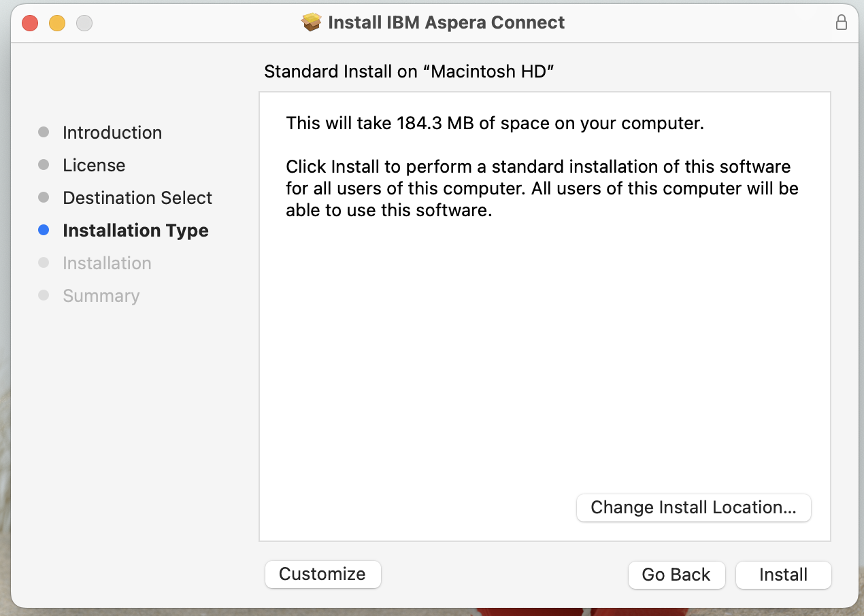Select the License step in the sidebar

click(x=94, y=165)
